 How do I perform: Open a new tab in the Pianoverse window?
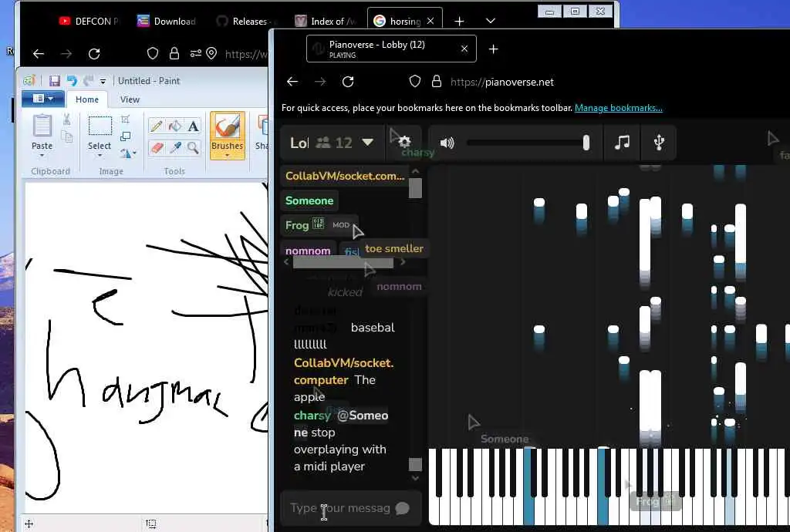click(493, 49)
